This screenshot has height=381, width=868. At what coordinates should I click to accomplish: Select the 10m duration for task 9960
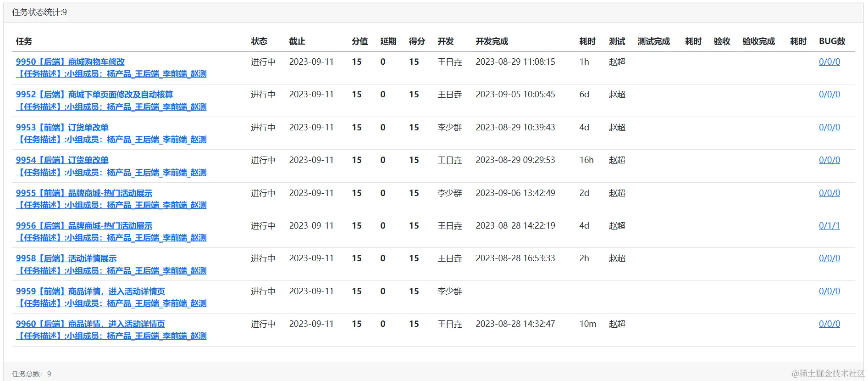pos(588,324)
